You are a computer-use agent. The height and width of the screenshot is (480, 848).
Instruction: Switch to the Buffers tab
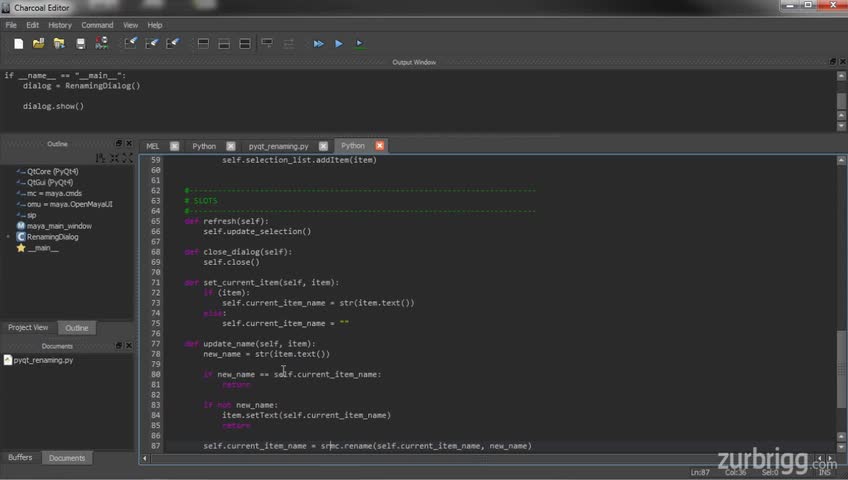(20, 458)
